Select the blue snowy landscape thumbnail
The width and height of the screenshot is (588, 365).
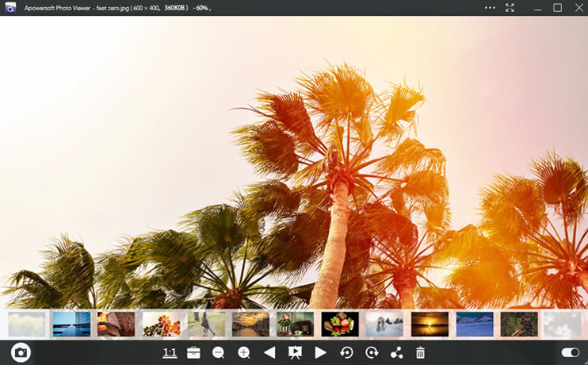pos(475,324)
